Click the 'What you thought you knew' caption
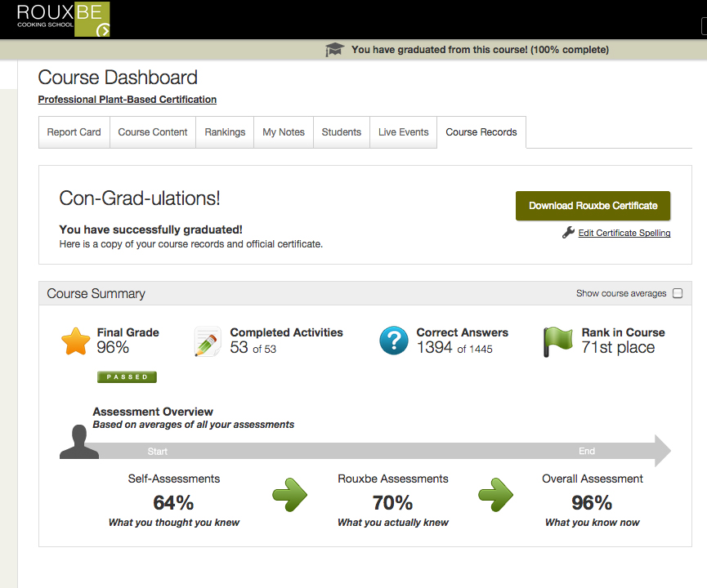Screen dimensions: 707x588 coord(173,523)
